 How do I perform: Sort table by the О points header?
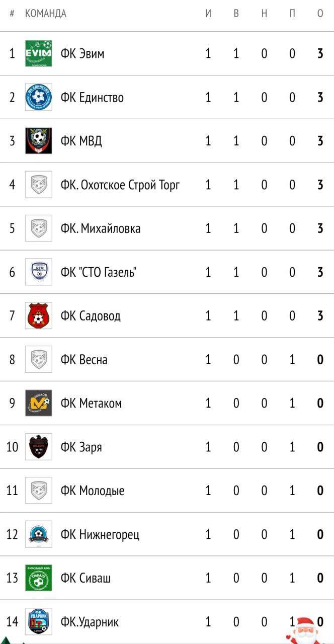[x=320, y=14]
